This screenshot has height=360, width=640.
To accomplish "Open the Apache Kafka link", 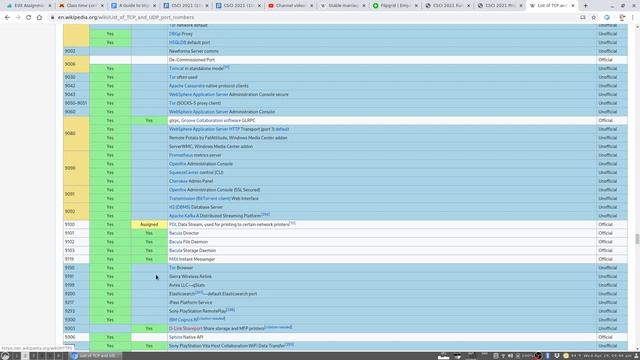I will pyautogui.click(x=182, y=216).
